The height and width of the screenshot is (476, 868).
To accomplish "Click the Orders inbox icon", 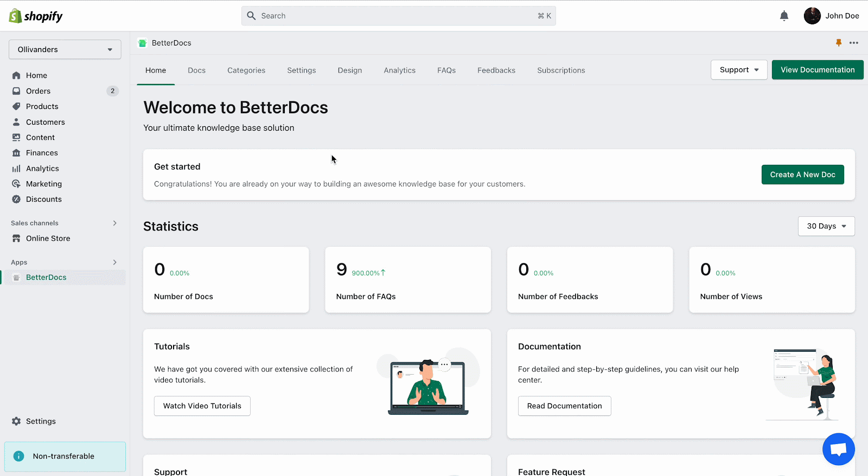I will (x=16, y=91).
